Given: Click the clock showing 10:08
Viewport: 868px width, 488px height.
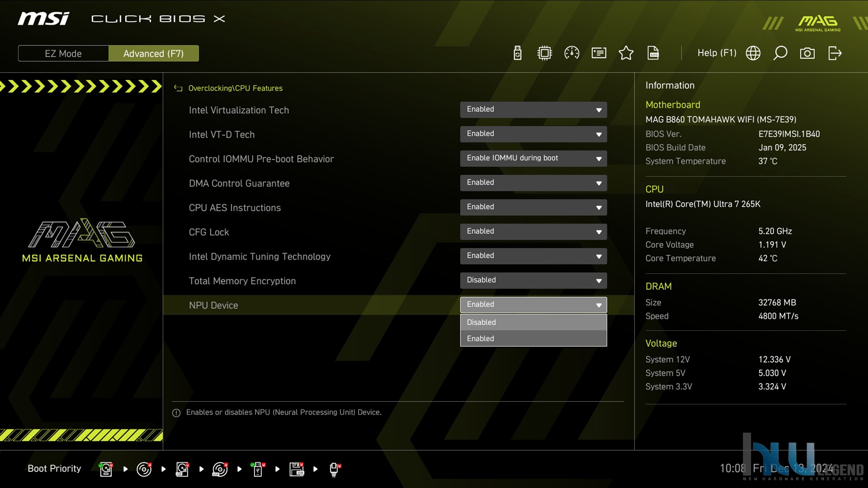Looking at the screenshot, I should coord(733,468).
